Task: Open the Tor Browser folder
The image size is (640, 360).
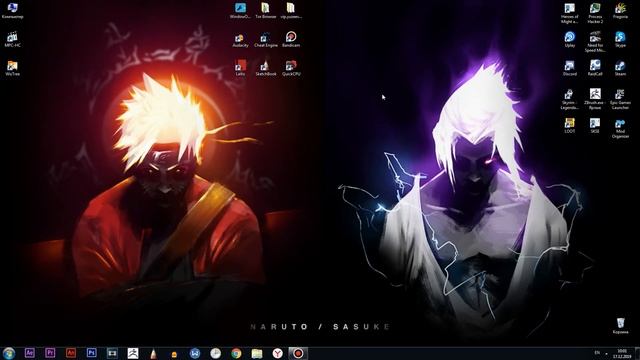Action: click(x=266, y=11)
